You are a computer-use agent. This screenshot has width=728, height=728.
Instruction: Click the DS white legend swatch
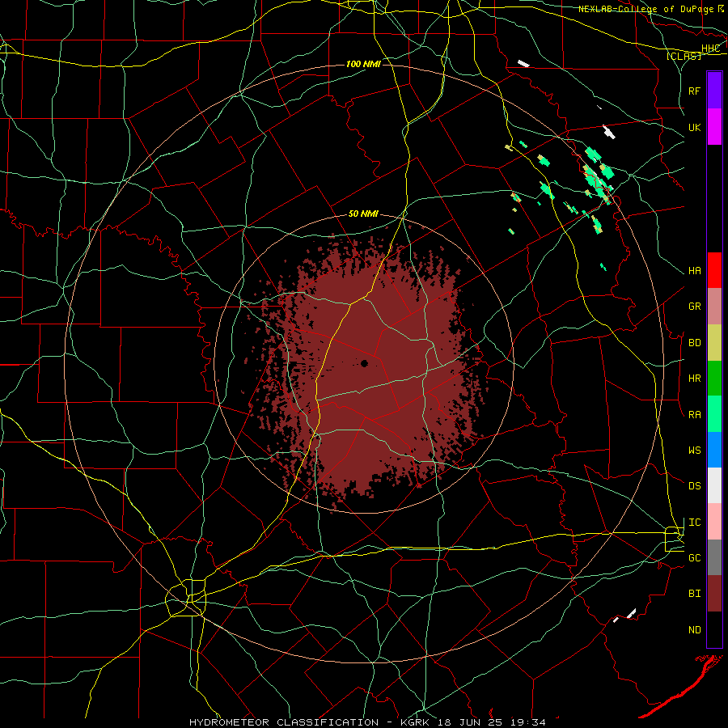(714, 485)
